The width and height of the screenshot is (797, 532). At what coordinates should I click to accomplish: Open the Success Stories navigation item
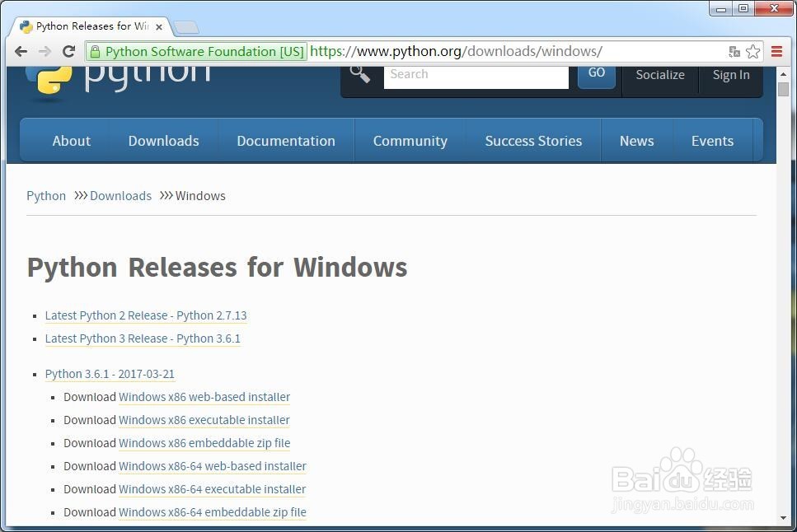[x=533, y=141]
